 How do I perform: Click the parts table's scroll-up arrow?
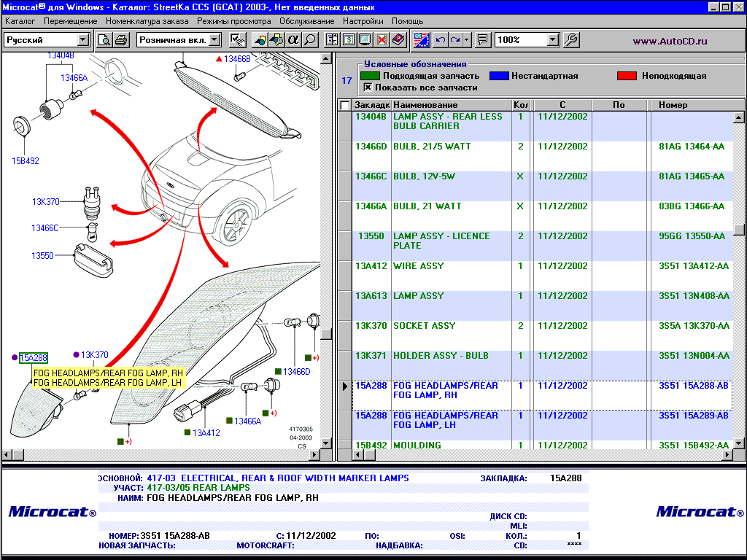click(x=738, y=117)
